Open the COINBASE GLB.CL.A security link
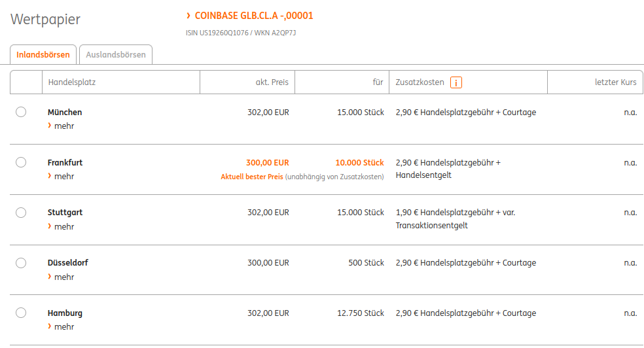 253,16
